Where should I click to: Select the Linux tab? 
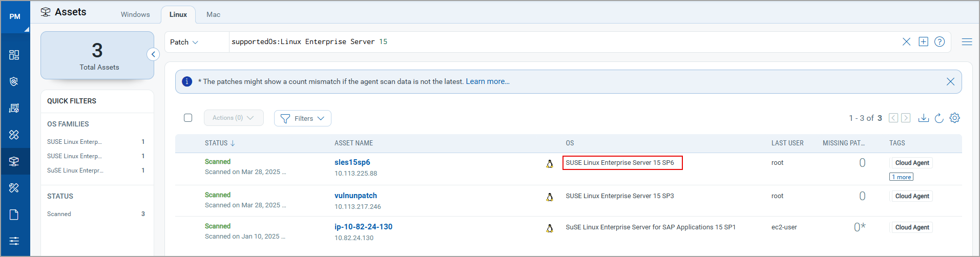click(x=178, y=14)
